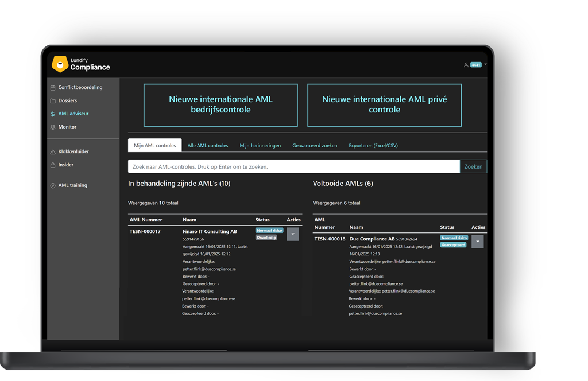Open Conflictbeoordeling via its calendar icon

point(53,87)
